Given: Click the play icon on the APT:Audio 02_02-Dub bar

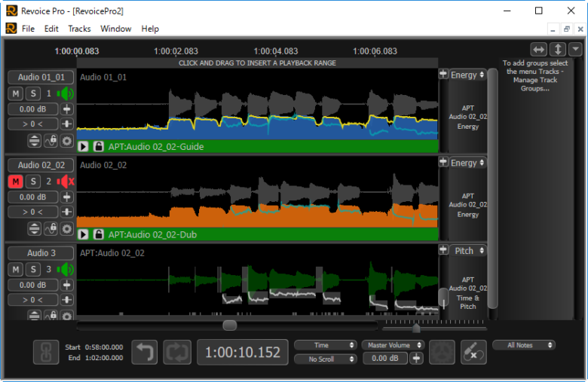Looking at the screenshot, I should tap(84, 234).
